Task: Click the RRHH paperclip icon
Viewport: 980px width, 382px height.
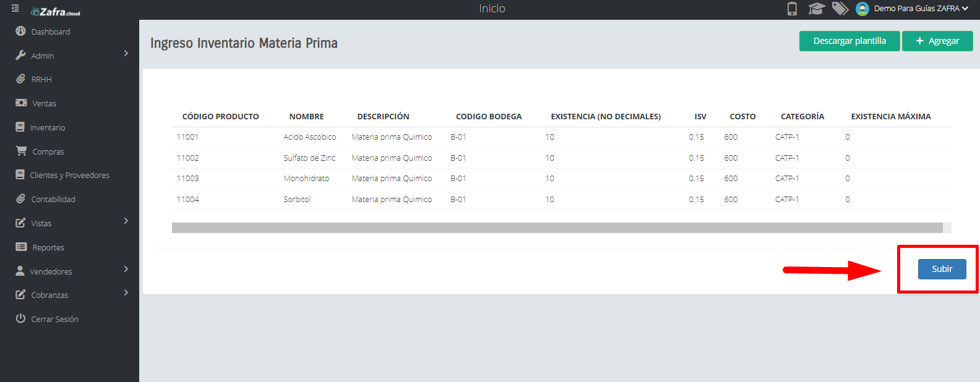Action: (20, 79)
